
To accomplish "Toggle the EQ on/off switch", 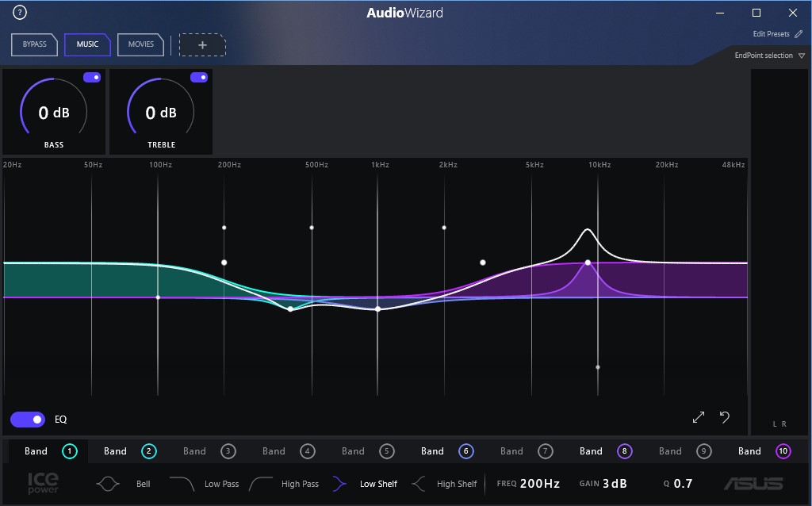I will 28,420.
